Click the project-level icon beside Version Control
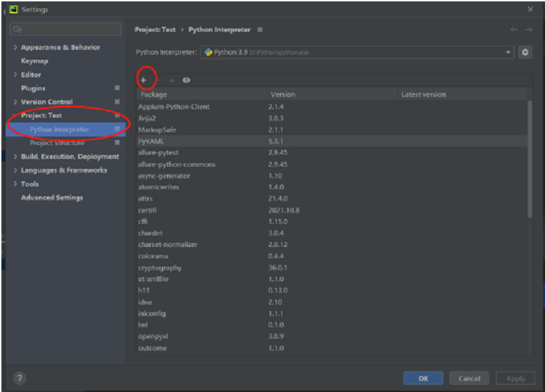This screenshot has width=545, height=392. (117, 101)
